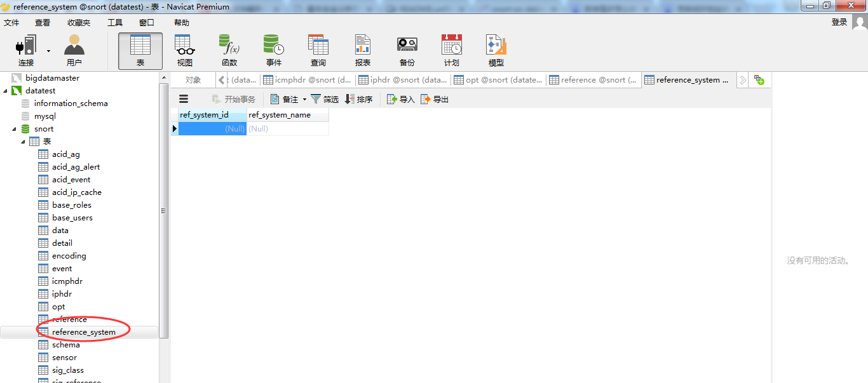Select information_schema database
Screen dimensions: 868x383
[71, 103]
